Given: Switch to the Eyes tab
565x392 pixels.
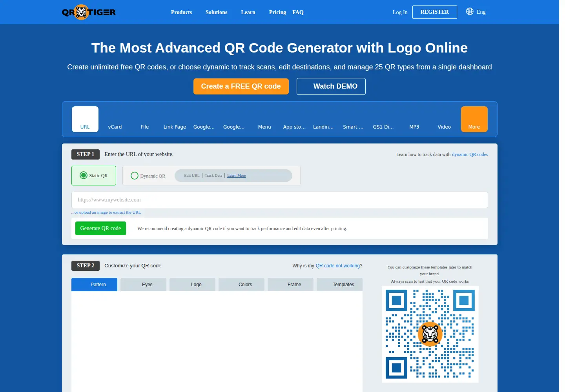Looking at the screenshot, I should coord(143,285).
